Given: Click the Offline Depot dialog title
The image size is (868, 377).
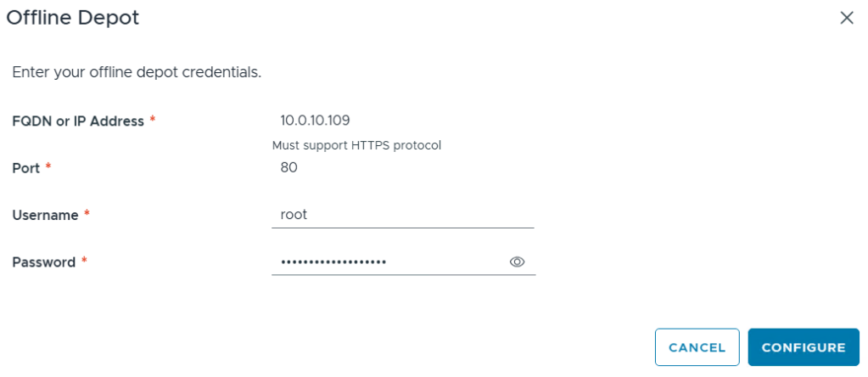Looking at the screenshot, I should pos(73,17).
